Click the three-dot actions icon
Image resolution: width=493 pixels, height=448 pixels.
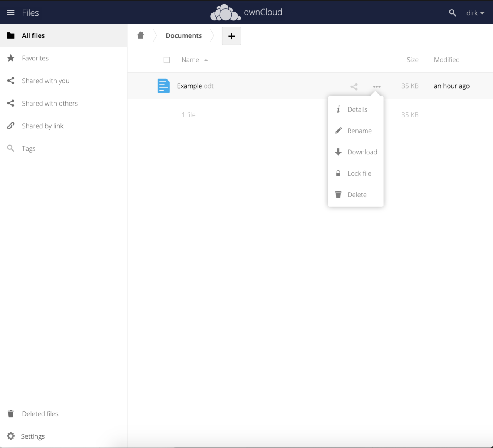pos(377,87)
